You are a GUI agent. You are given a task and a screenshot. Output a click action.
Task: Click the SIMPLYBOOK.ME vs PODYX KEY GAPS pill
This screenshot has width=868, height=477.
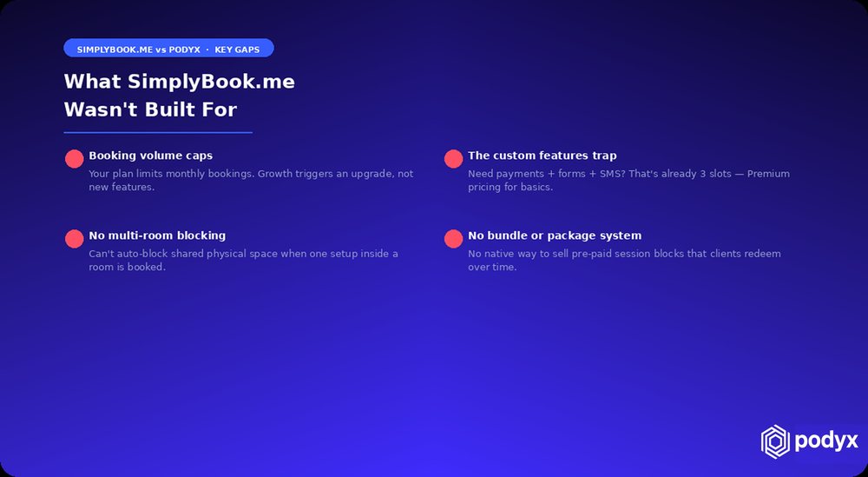[169, 50]
